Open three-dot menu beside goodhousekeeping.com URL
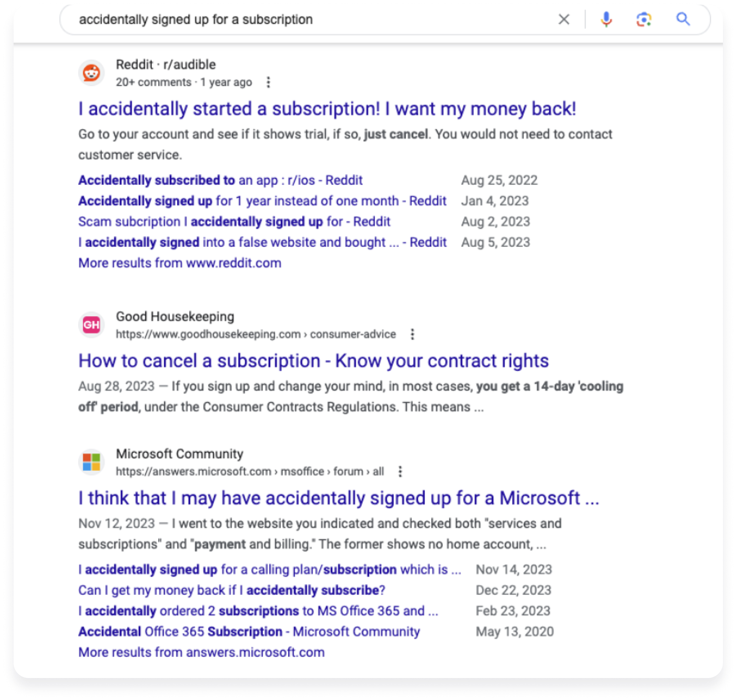The image size is (736, 700). coord(412,334)
